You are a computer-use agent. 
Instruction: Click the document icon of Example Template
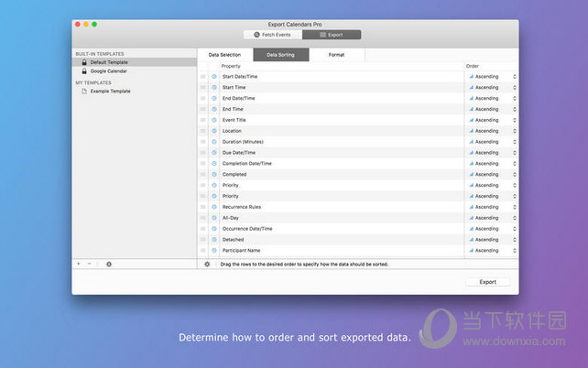pos(84,91)
